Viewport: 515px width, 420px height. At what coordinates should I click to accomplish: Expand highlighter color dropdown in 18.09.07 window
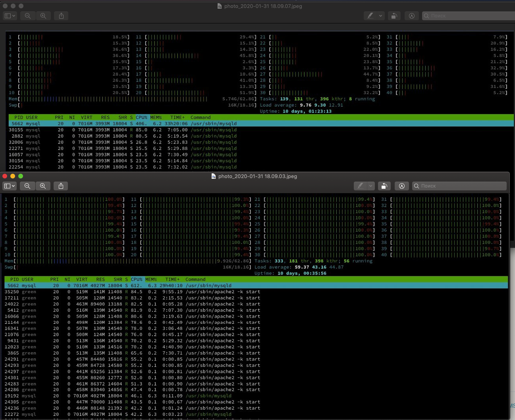(x=380, y=16)
